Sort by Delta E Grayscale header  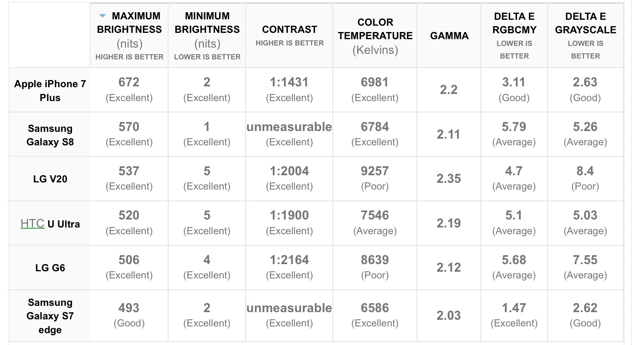(585, 36)
